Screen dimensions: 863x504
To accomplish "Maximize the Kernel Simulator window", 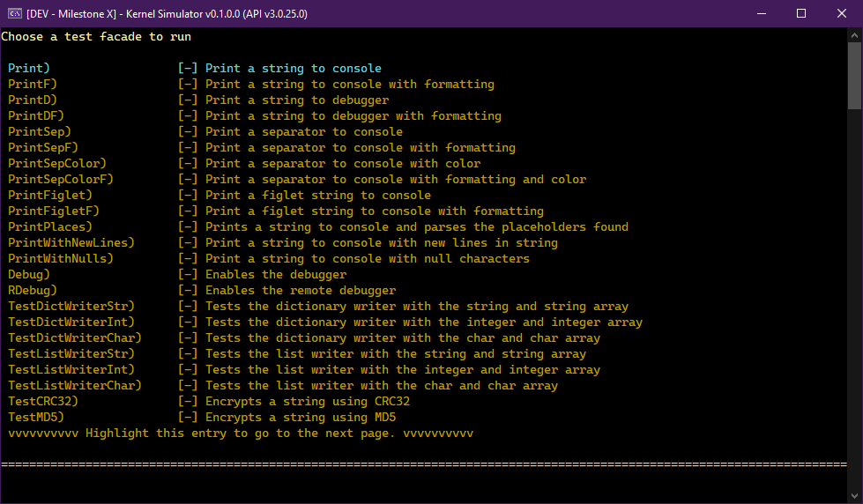I will click(x=801, y=13).
